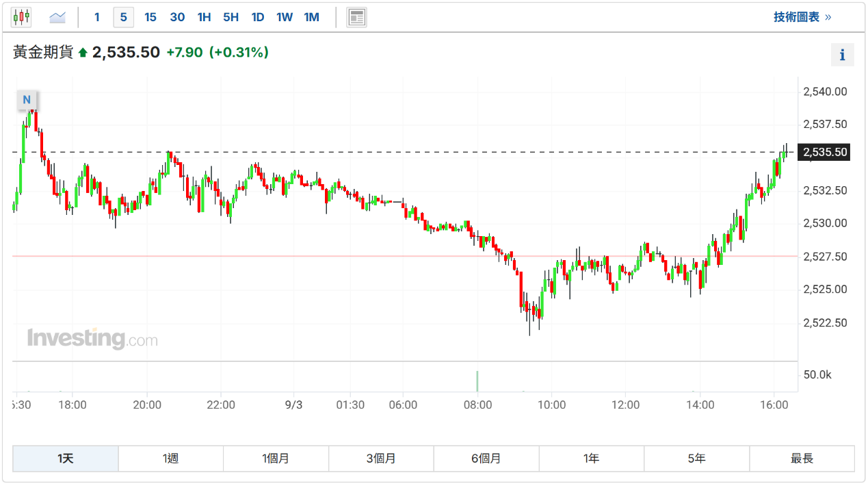Show the 最長 maximum range
This screenshot has width=868, height=486.
(x=802, y=459)
